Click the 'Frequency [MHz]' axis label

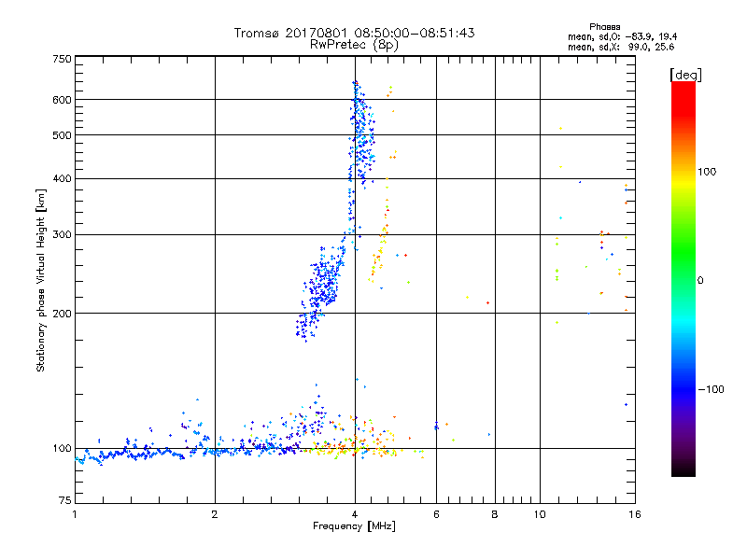click(x=354, y=526)
